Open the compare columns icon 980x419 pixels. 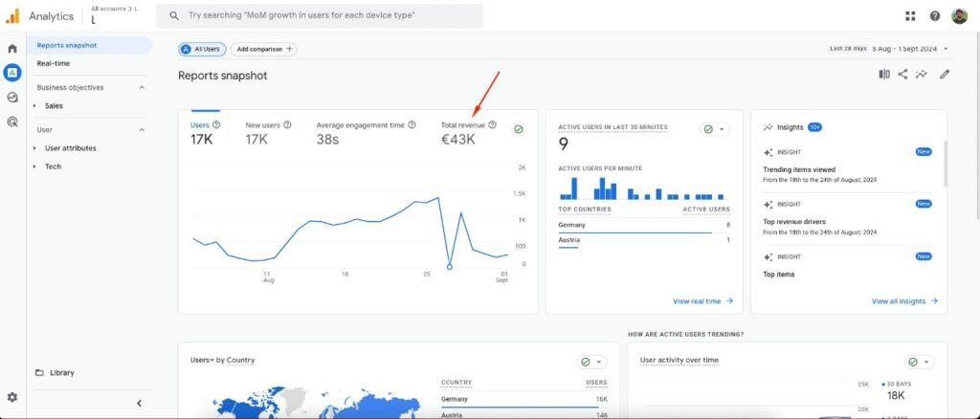[884, 75]
